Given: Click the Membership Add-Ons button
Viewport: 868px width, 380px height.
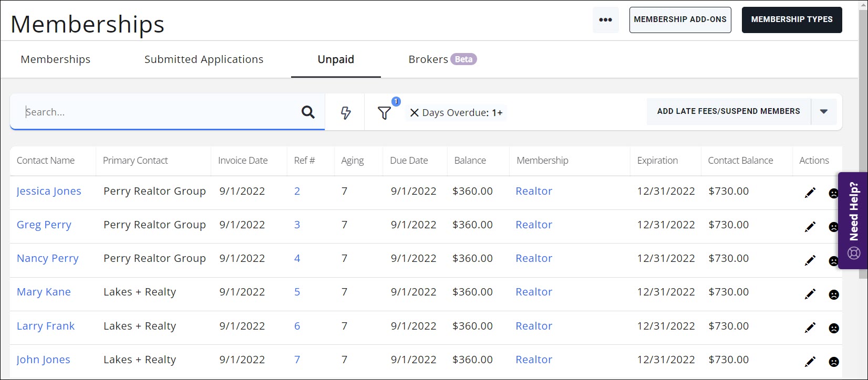Looking at the screenshot, I should pos(680,19).
